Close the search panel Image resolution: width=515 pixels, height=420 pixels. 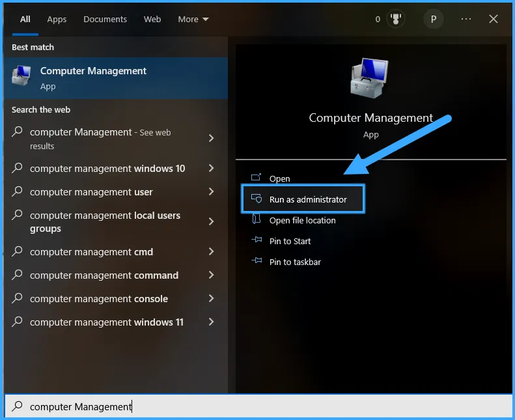tap(494, 19)
